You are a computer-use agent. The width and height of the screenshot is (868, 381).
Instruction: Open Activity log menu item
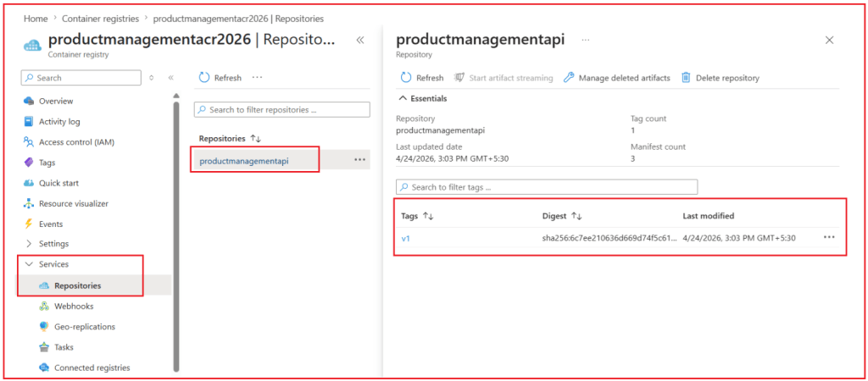[x=58, y=122]
